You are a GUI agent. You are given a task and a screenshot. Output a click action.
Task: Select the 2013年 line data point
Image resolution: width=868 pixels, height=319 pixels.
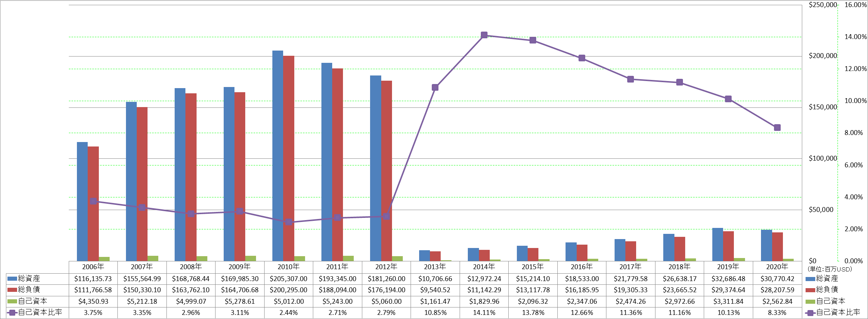click(x=435, y=87)
